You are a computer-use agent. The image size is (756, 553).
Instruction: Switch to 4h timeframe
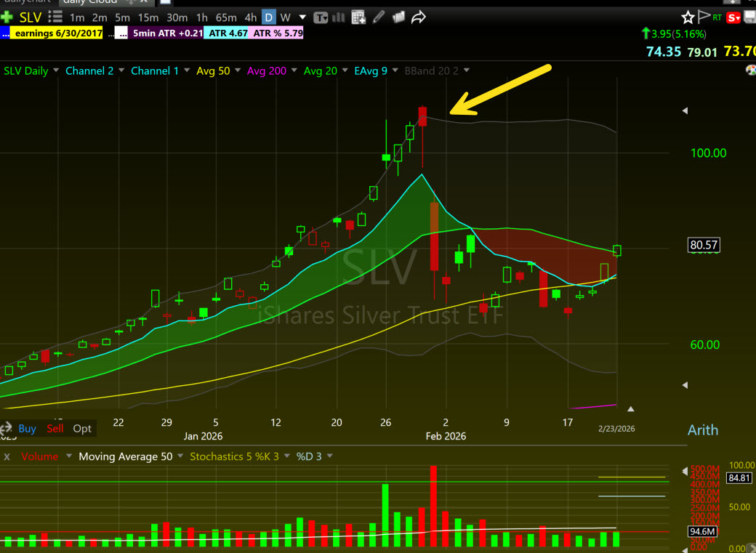click(x=250, y=18)
